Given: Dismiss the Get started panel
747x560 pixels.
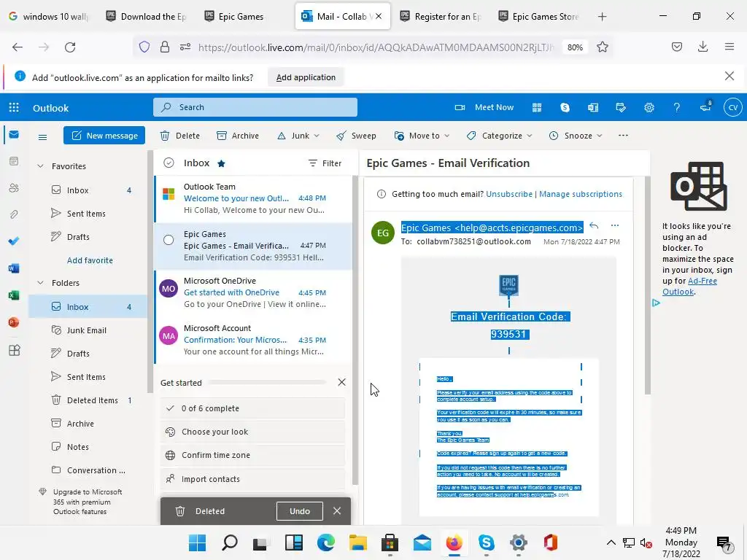Looking at the screenshot, I should pos(341,382).
